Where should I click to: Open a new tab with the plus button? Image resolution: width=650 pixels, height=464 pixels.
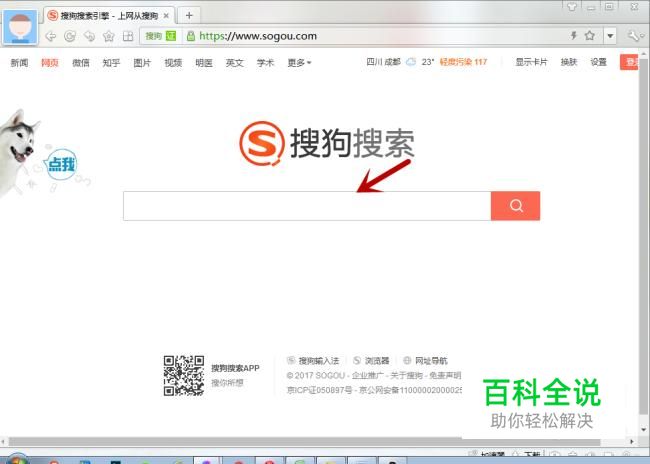pyautogui.click(x=189, y=16)
